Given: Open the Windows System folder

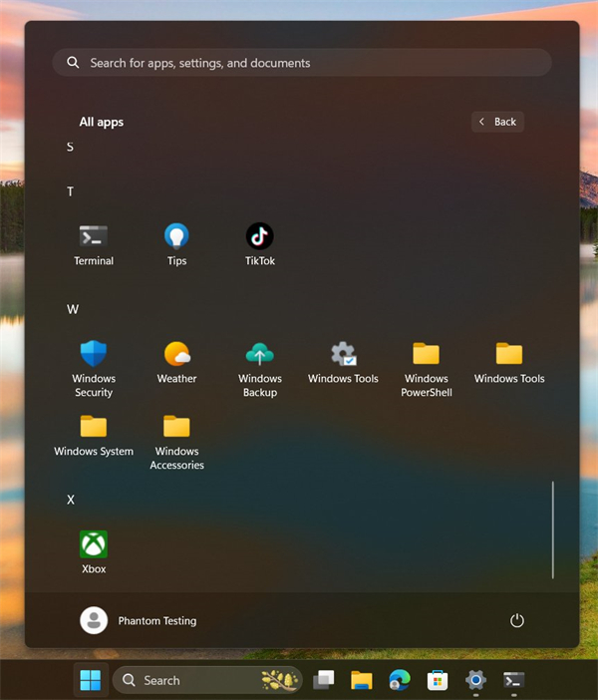Looking at the screenshot, I should tap(94, 436).
